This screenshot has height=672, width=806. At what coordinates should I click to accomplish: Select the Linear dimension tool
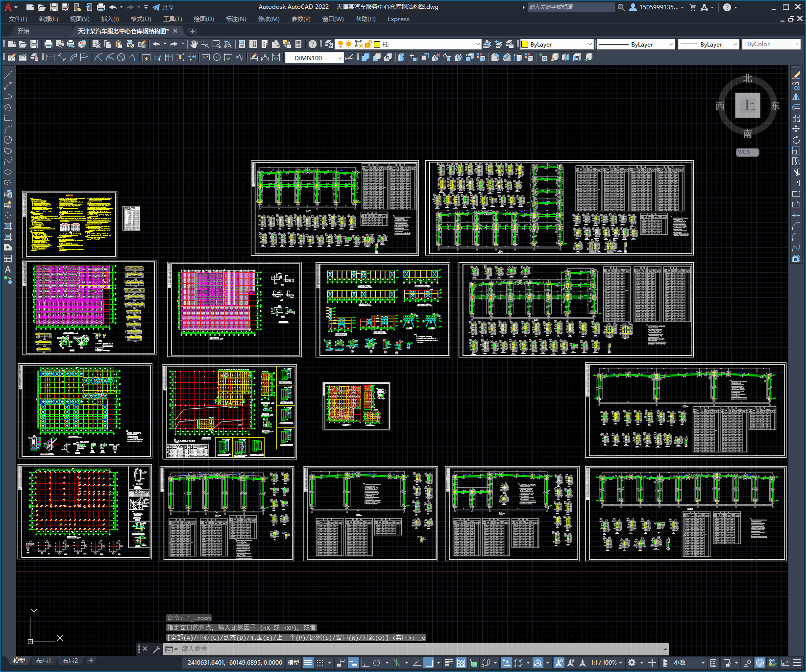pos(50,57)
